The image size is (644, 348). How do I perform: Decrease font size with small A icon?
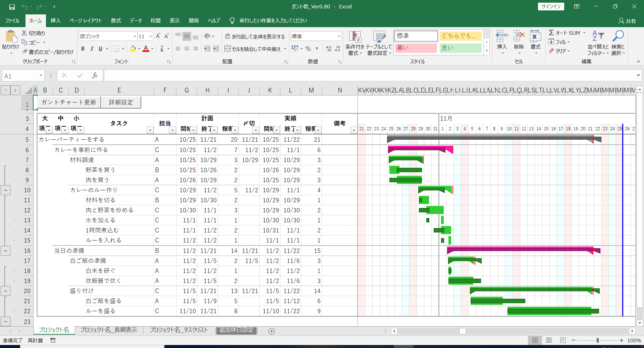166,36
